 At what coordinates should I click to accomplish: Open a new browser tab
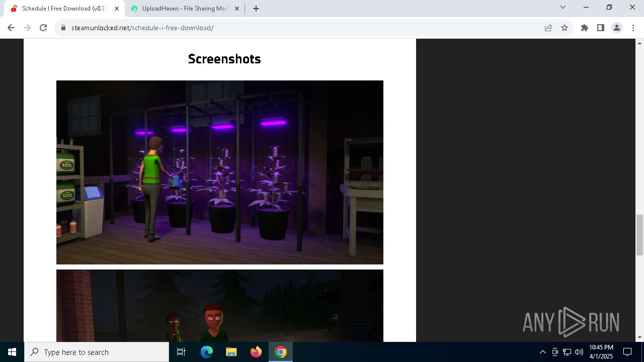pos(256,9)
